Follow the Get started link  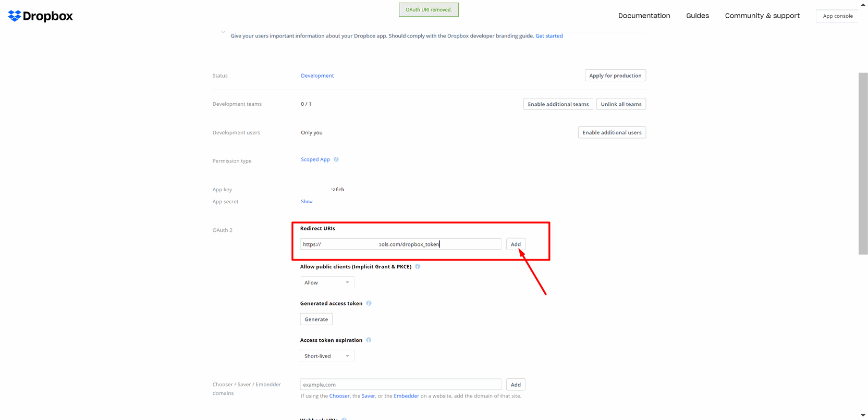click(x=549, y=36)
